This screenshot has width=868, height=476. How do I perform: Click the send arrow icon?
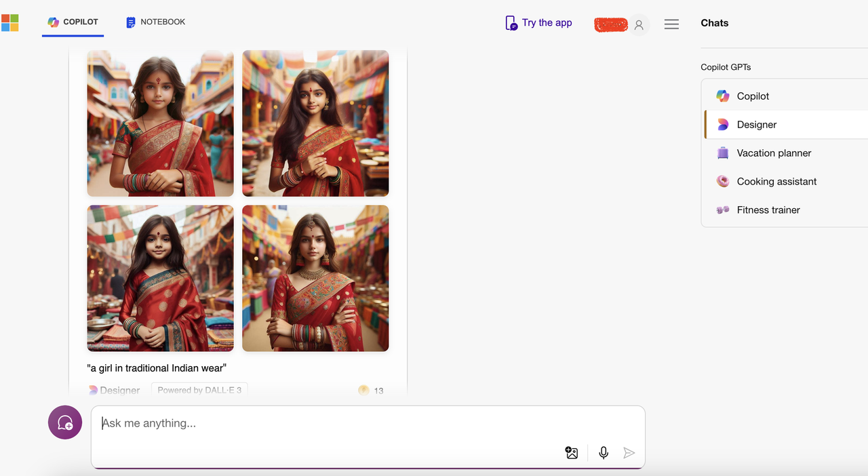pyautogui.click(x=629, y=453)
